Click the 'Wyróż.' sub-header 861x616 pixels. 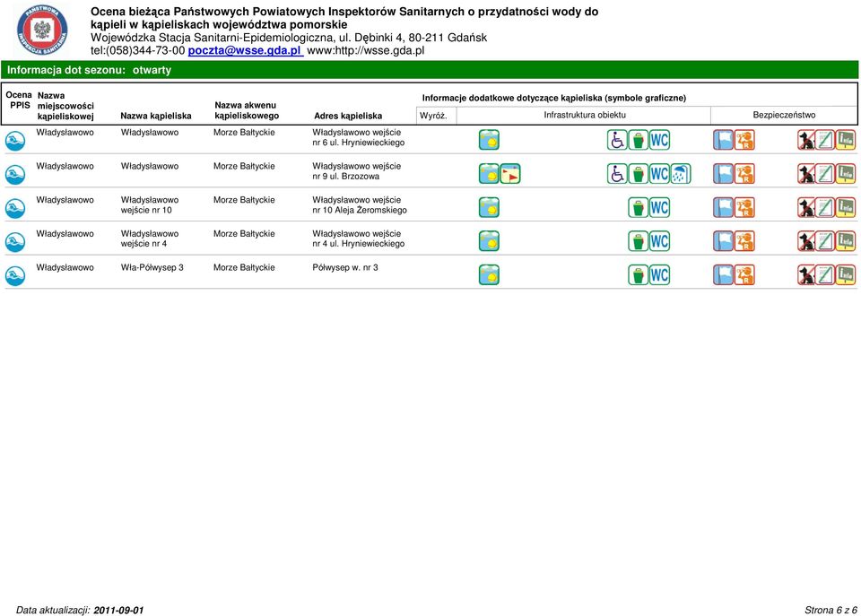point(433,116)
